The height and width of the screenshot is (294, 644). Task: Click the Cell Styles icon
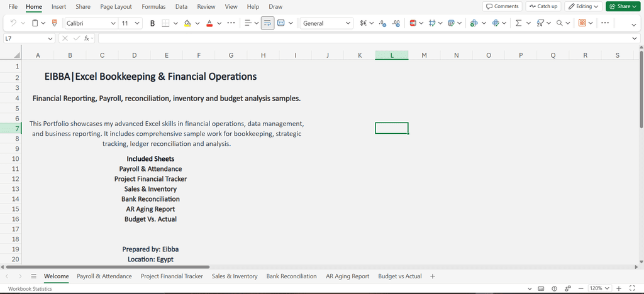(x=431, y=23)
